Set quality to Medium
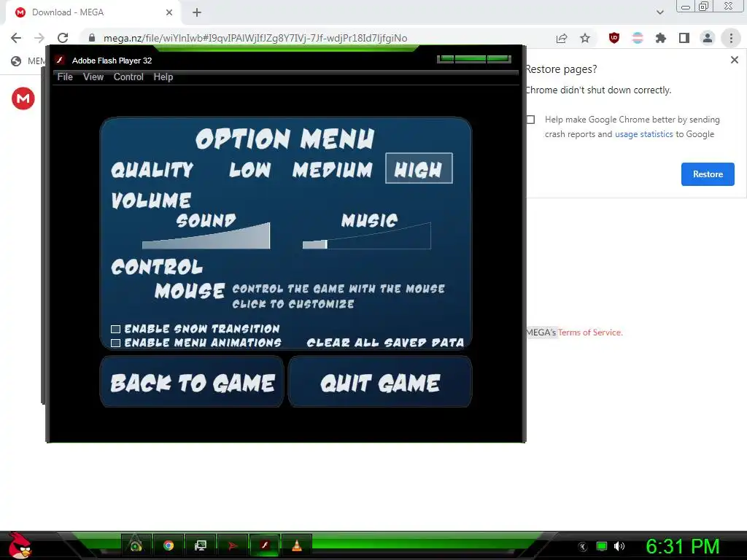 (x=333, y=169)
